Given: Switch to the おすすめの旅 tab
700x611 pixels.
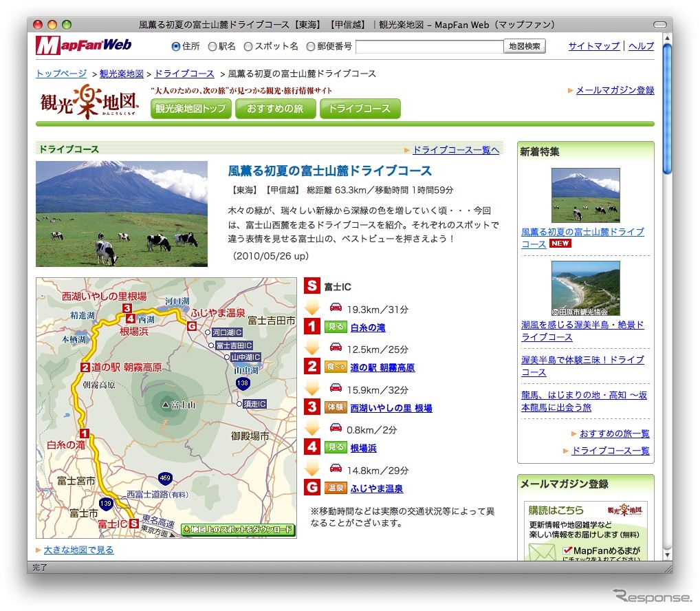Looking at the screenshot, I should coord(275,109).
